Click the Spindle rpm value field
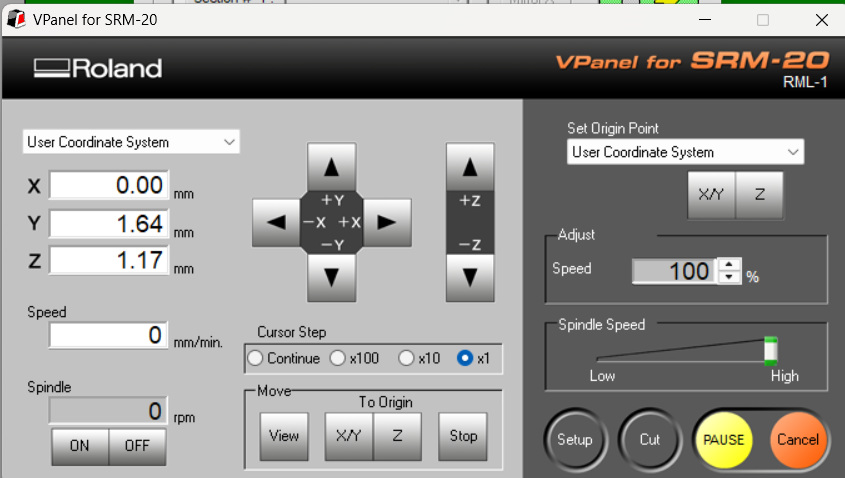This screenshot has width=845, height=478. click(x=108, y=411)
